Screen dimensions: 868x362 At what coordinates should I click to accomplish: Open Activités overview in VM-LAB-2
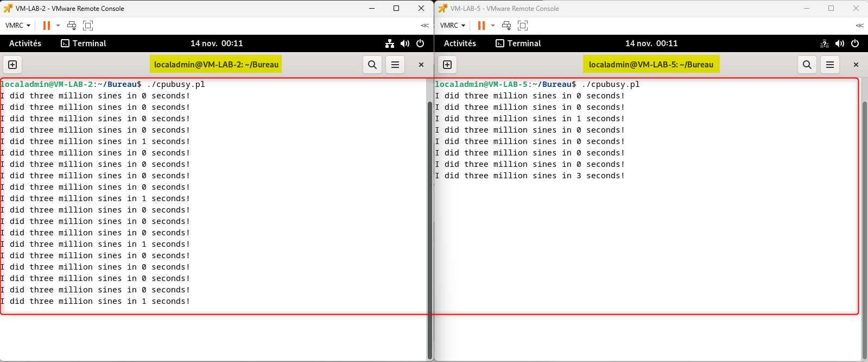(x=25, y=43)
